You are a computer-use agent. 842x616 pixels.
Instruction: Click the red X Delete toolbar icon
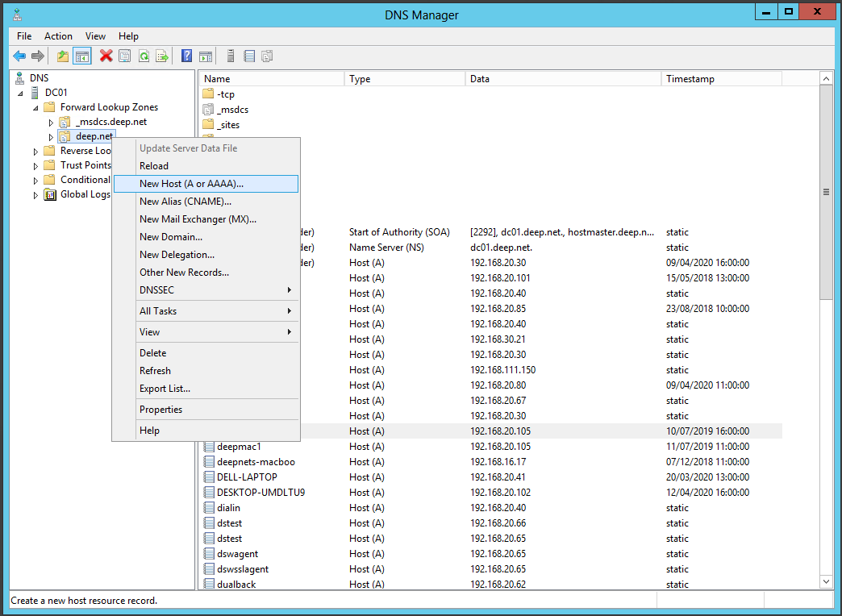[106, 56]
